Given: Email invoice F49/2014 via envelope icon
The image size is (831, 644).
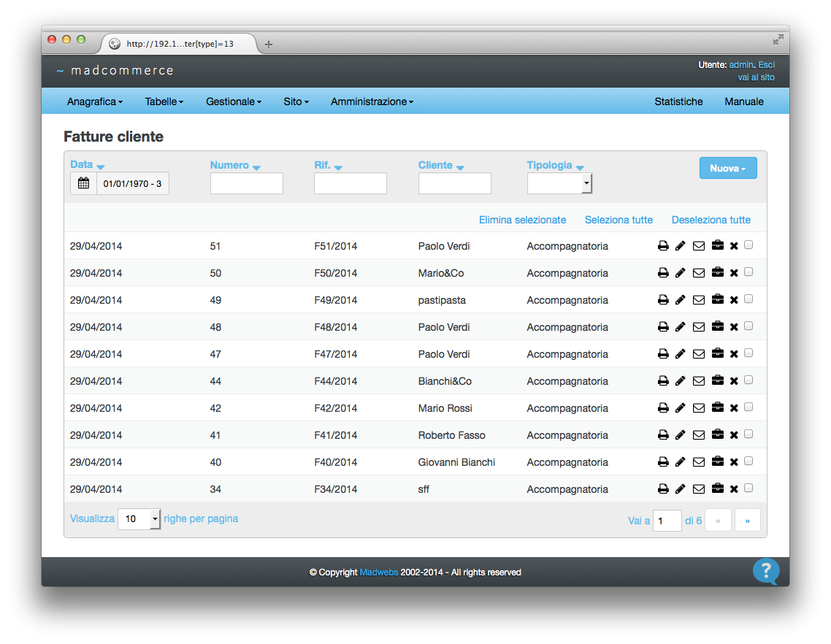Looking at the screenshot, I should click(x=699, y=300).
